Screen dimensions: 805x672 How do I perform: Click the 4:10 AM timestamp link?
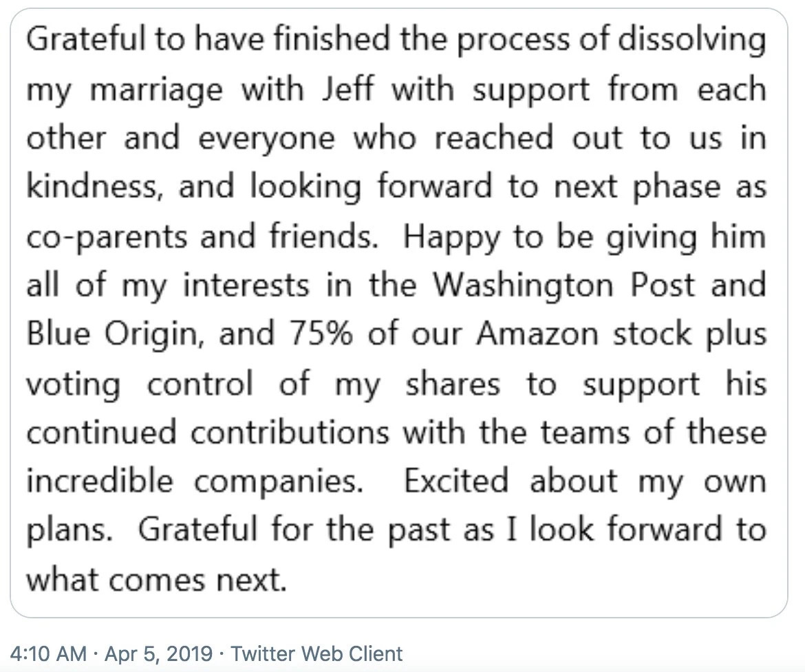48,653
